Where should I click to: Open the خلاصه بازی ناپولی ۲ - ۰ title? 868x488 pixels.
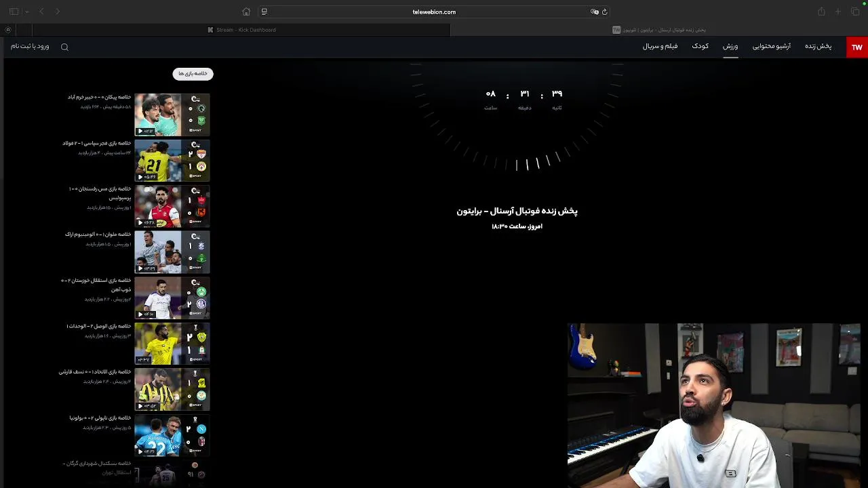[x=100, y=418]
